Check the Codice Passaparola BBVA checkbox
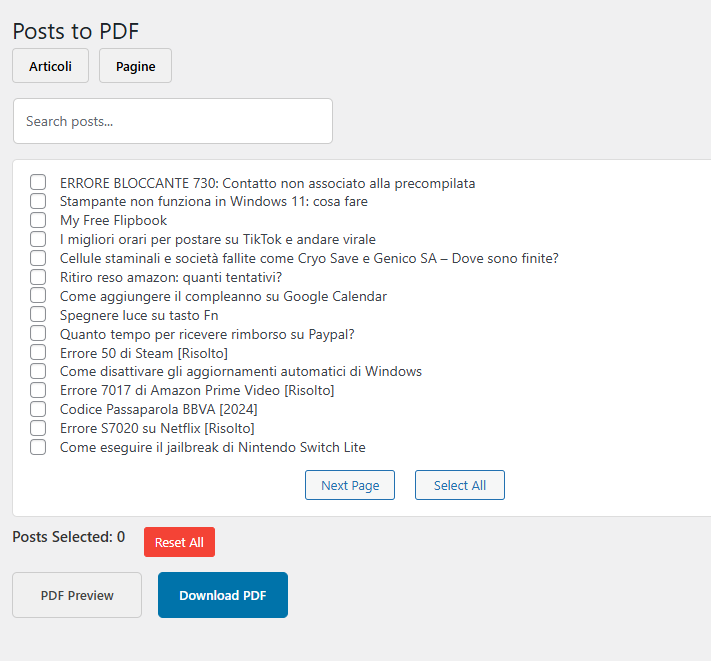 [x=38, y=409]
